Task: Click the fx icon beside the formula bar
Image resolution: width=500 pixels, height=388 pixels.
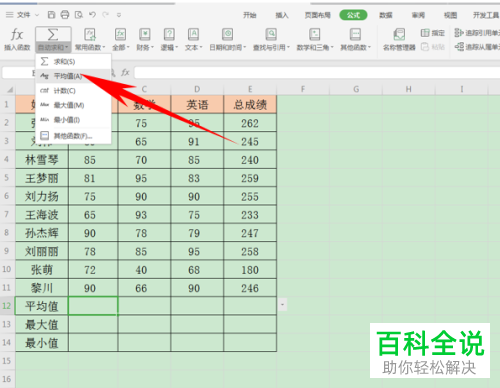Action: 125,72
